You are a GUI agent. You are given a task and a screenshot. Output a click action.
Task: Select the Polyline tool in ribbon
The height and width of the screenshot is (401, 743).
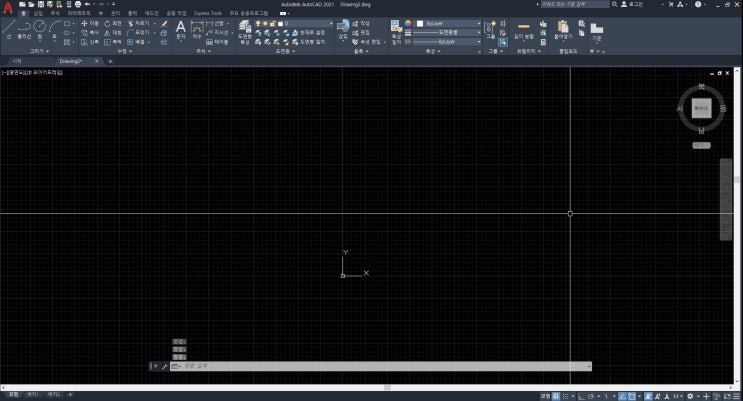24,29
